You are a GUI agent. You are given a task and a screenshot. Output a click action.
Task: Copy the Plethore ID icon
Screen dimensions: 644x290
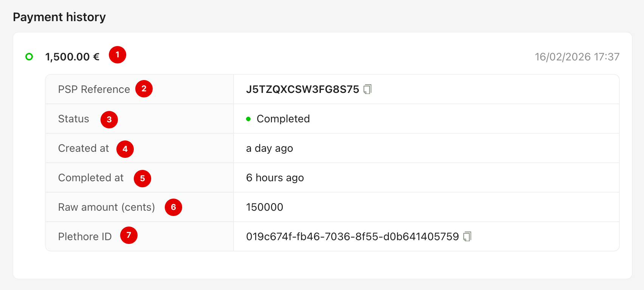click(467, 236)
